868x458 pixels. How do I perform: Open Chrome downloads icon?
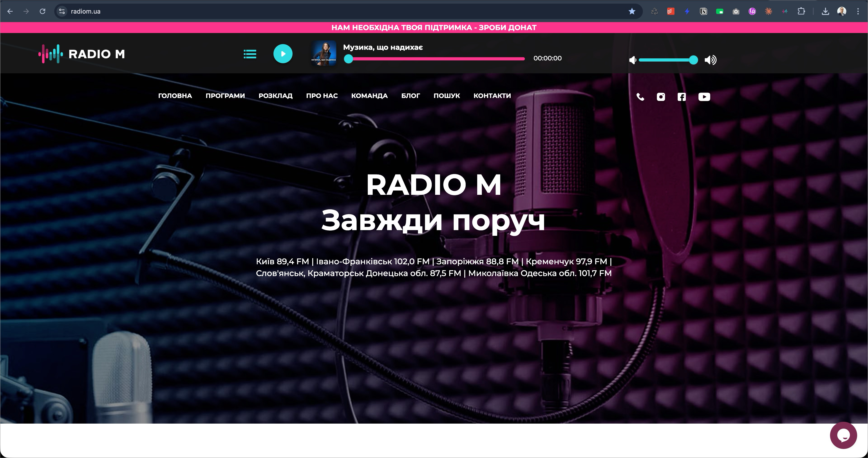point(825,12)
